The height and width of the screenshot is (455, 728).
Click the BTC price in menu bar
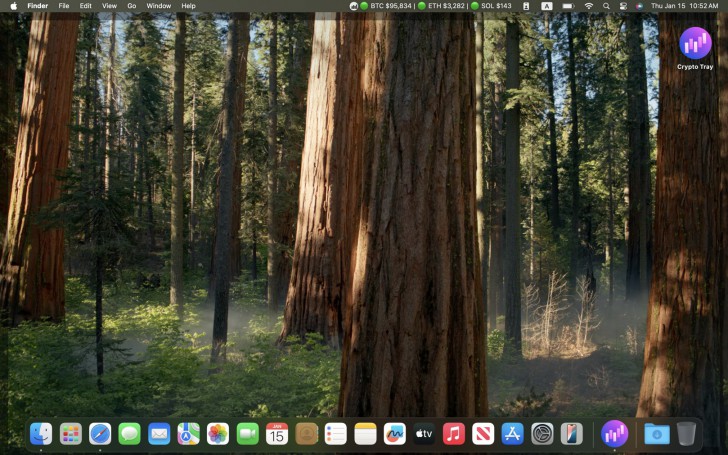point(390,6)
